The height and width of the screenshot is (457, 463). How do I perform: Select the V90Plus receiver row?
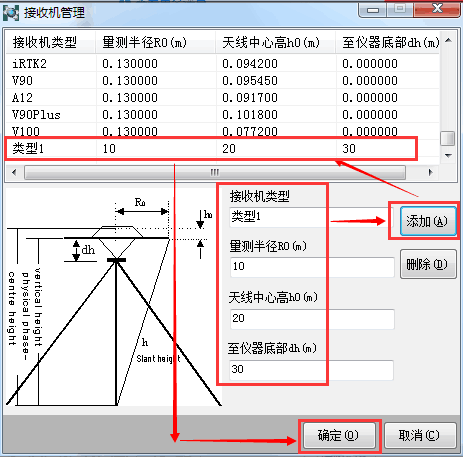pos(223,114)
